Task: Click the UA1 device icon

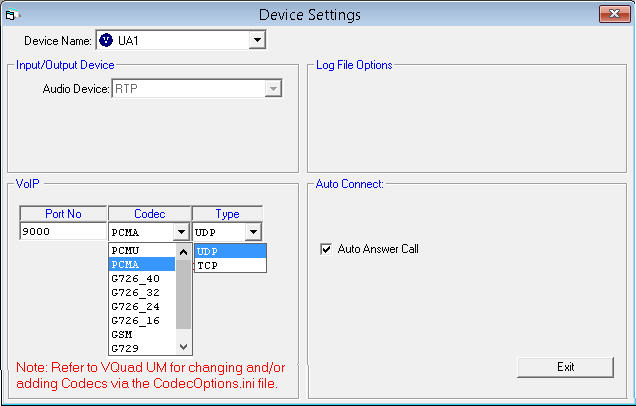Action: pyautogui.click(x=106, y=40)
